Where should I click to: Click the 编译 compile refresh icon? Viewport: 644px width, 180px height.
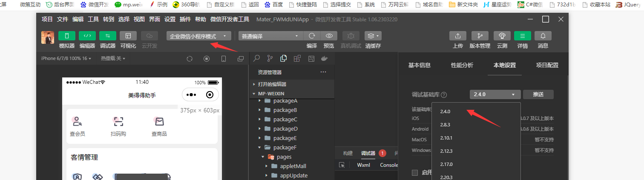[x=312, y=36]
